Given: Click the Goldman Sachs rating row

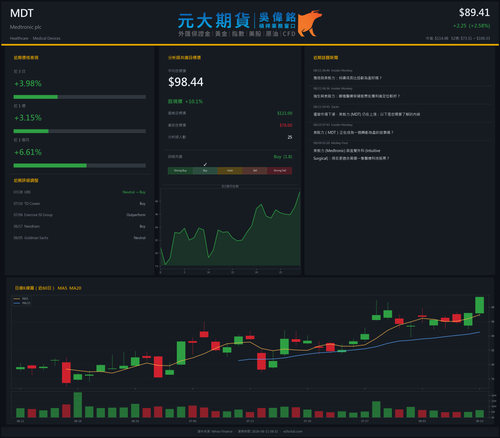Looking at the screenshot, I should (79, 238).
